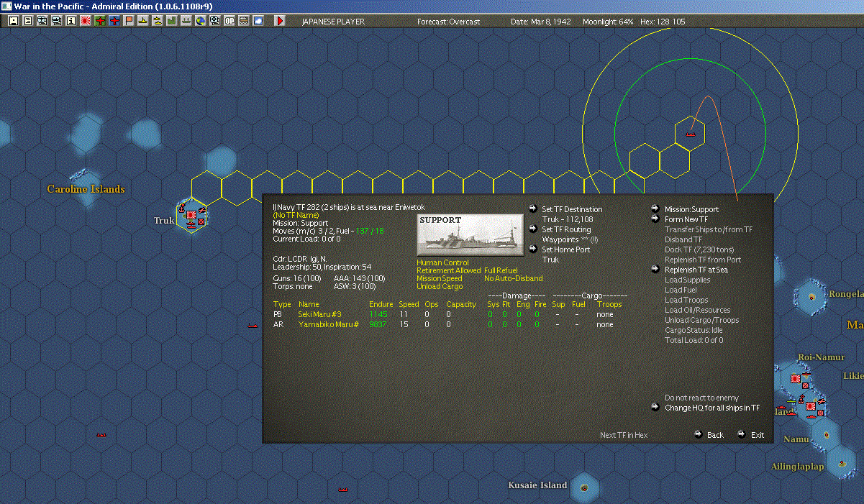The height and width of the screenshot is (504, 864).
Task: Click arrow beside Mission: Support
Action: (x=655, y=209)
